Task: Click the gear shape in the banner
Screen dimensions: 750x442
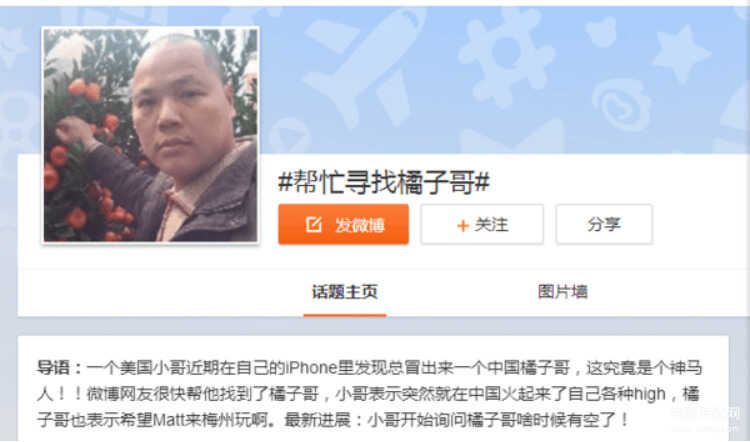Action: click(x=507, y=55)
